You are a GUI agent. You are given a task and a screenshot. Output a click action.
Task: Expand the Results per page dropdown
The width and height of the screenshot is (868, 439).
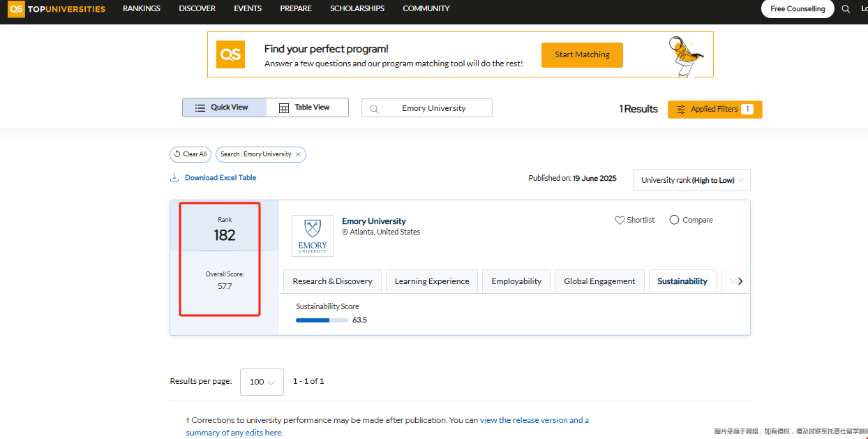(262, 382)
